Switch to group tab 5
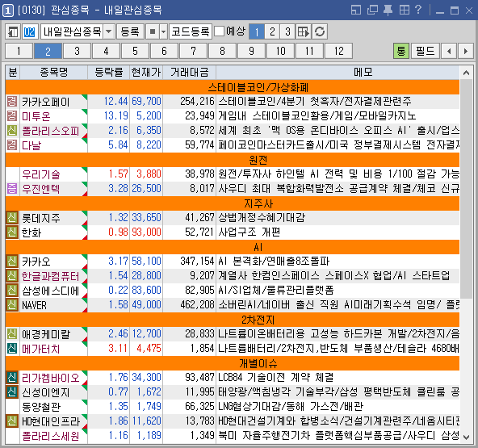Screen dimensions: 478x448 click(x=135, y=51)
